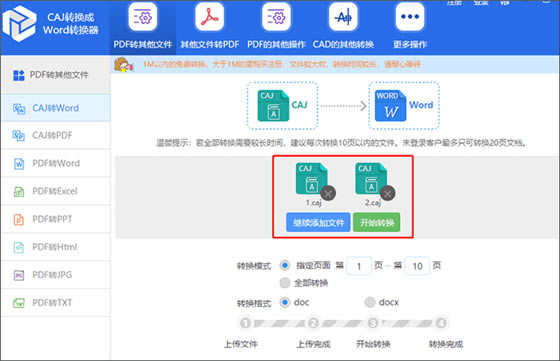Click step 3 开始转换 progress marker
560x361 pixels.
coord(373,323)
